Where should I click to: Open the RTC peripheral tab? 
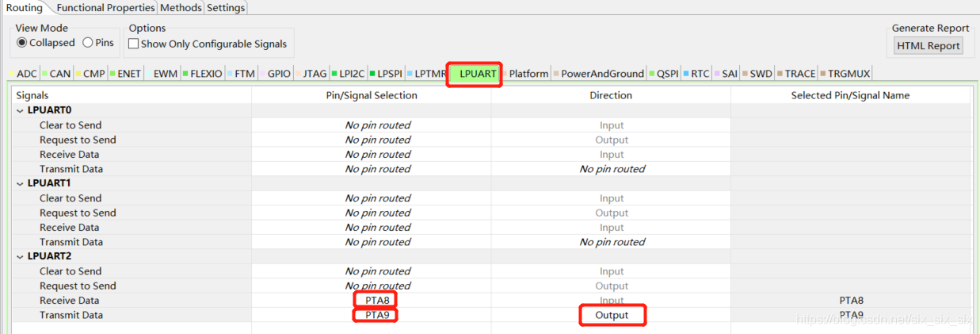(697, 74)
